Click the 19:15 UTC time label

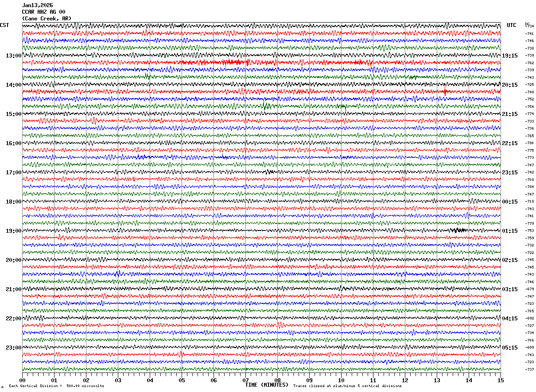[510, 56]
